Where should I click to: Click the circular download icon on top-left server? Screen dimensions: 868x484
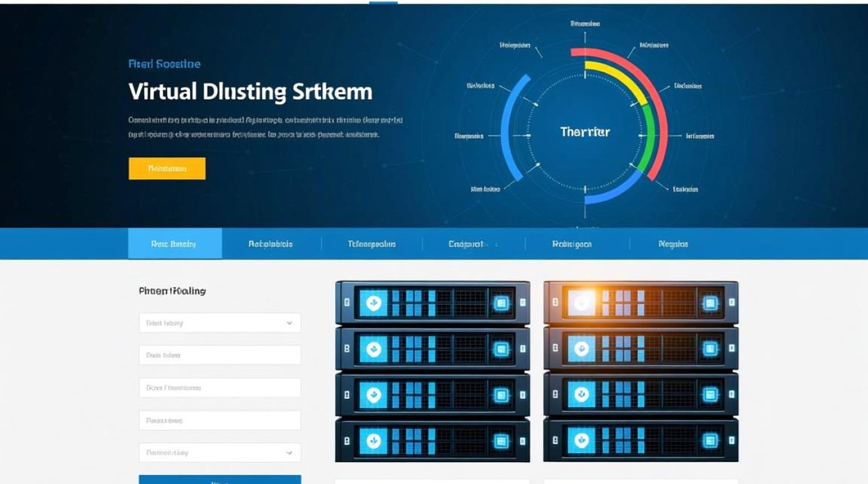pyautogui.click(x=373, y=303)
